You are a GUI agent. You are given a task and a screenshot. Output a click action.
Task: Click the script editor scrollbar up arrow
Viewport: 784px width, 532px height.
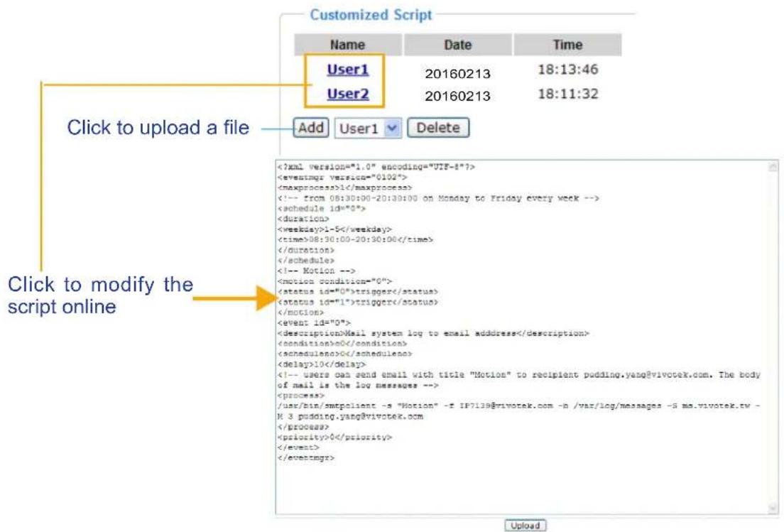tap(773, 166)
